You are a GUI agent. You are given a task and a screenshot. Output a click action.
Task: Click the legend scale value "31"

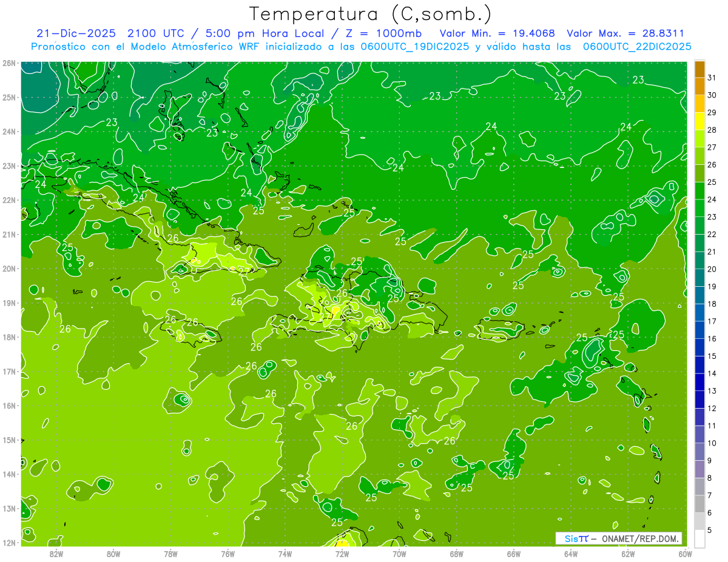click(712, 78)
